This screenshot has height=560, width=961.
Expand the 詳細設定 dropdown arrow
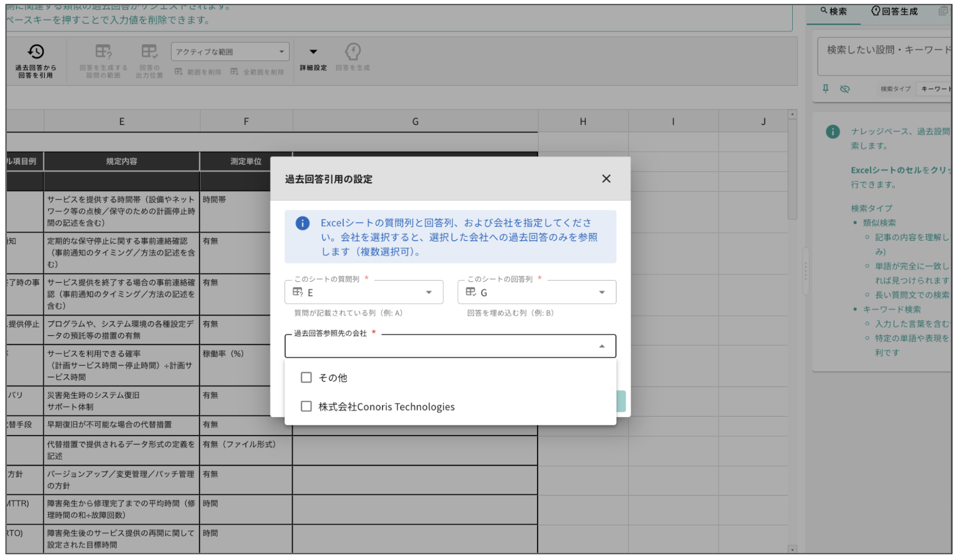tap(313, 52)
